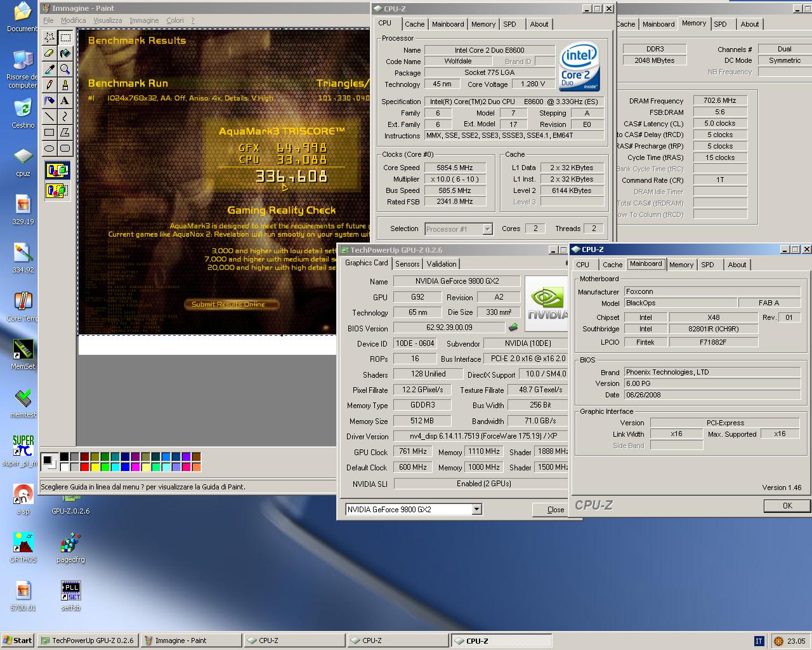Image resolution: width=812 pixels, height=650 pixels.
Task: Open the GPU-Z.0.2.6 desktop icon
Action: click(x=70, y=507)
